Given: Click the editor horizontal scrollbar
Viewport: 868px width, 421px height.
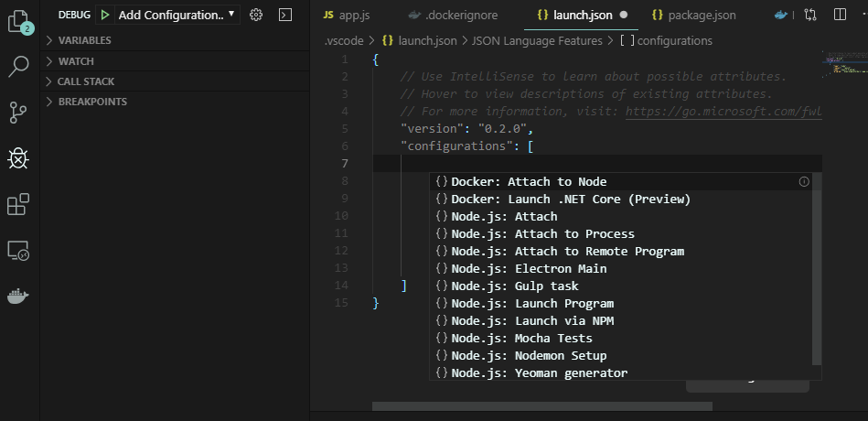Looking at the screenshot, I should 542,406.
